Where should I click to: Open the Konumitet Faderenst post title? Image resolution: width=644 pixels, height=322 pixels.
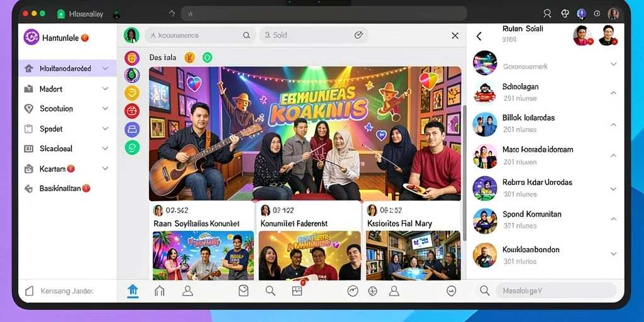click(x=294, y=224)
